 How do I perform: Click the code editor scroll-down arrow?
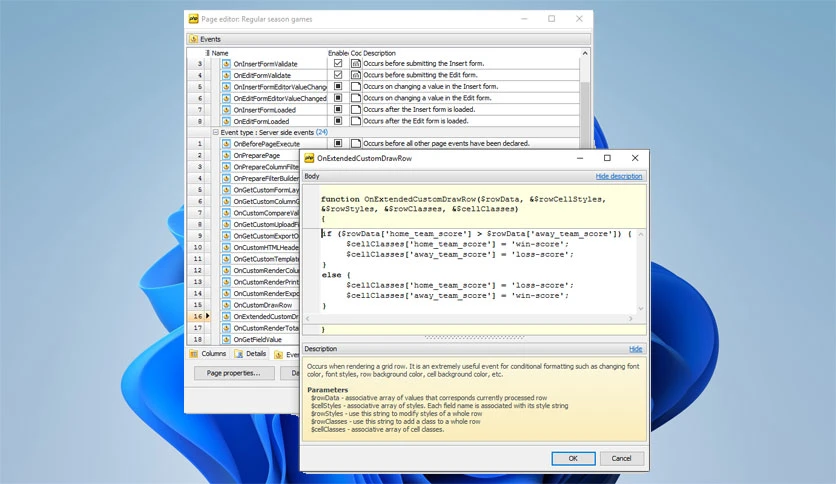(x=641, y=309)
